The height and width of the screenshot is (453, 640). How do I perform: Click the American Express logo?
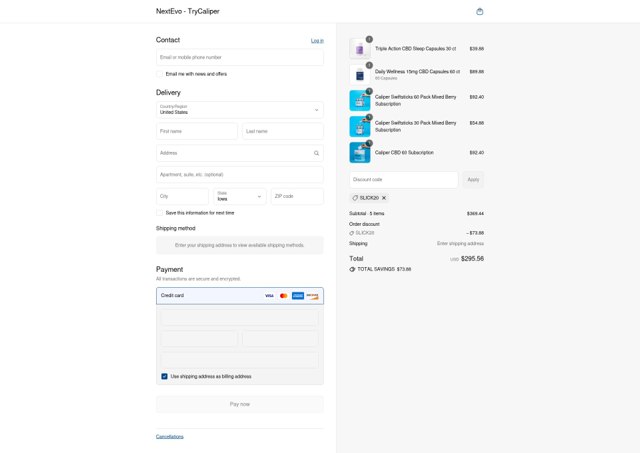[x=298, y=296]
